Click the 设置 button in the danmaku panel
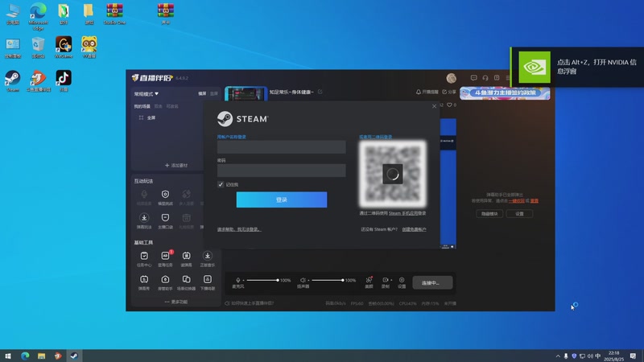 (519, 214)
